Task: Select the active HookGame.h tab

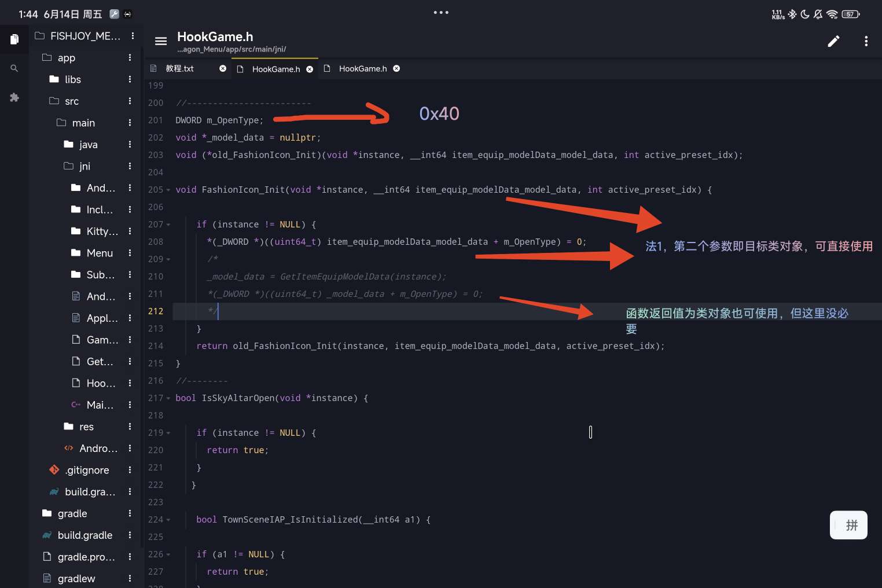Action: [x=276, y=69]
